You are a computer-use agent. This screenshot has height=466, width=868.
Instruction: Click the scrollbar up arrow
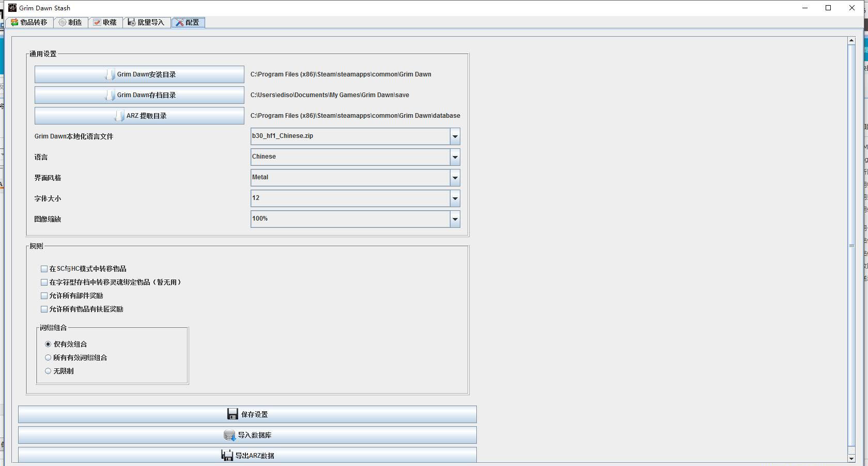[851, 40]
